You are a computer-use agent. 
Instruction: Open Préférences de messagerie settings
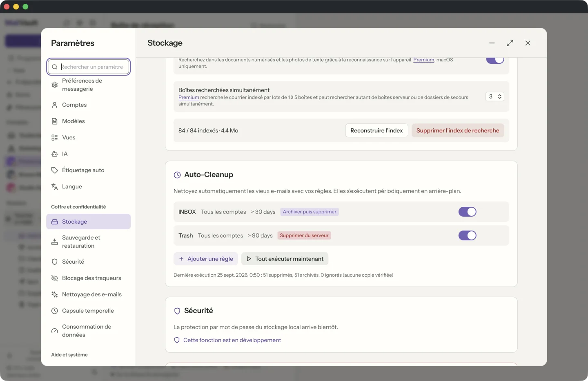(x=88, y=85)
